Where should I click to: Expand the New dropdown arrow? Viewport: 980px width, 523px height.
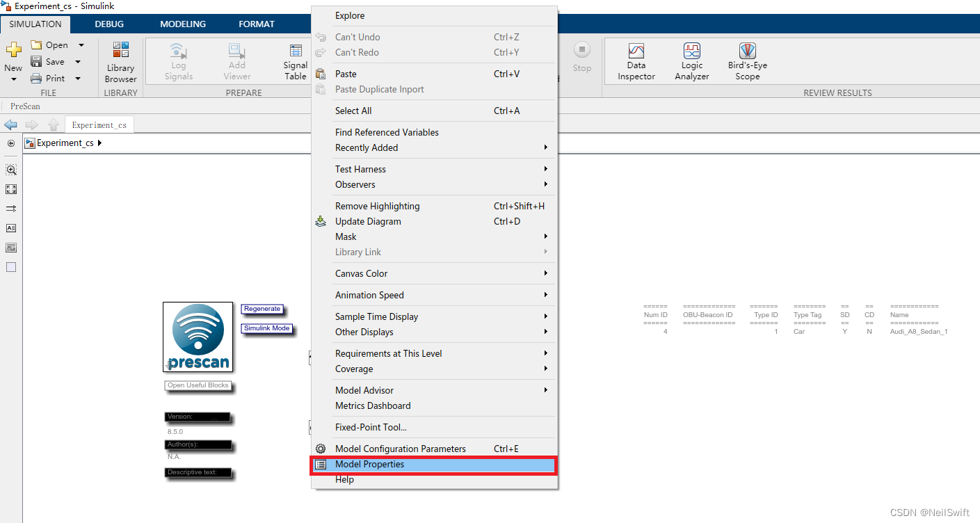pyautogui.click(x=13, y=79)
